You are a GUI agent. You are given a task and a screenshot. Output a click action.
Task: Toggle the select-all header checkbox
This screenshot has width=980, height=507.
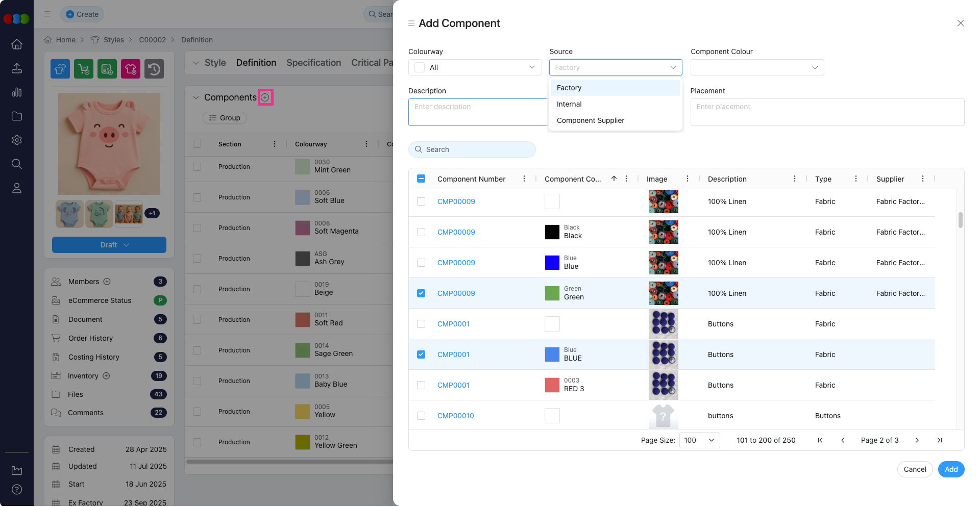(x=421, y=179)
